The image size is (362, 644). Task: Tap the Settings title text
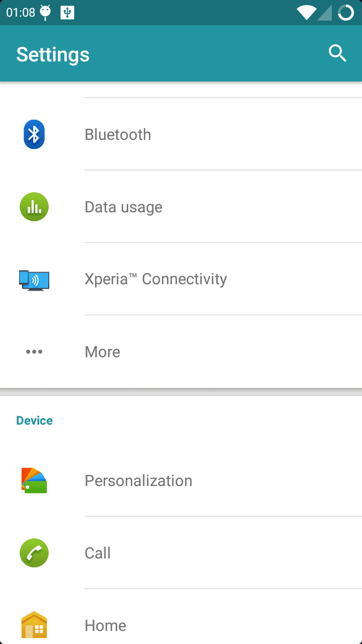coord(53,54)
